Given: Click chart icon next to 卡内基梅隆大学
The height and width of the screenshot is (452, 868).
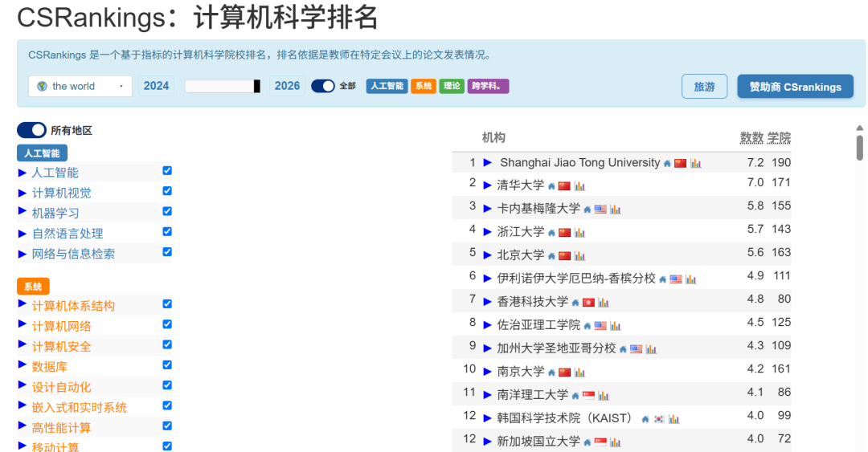Looking at the screenshot, I should click(x=616, y=209).
